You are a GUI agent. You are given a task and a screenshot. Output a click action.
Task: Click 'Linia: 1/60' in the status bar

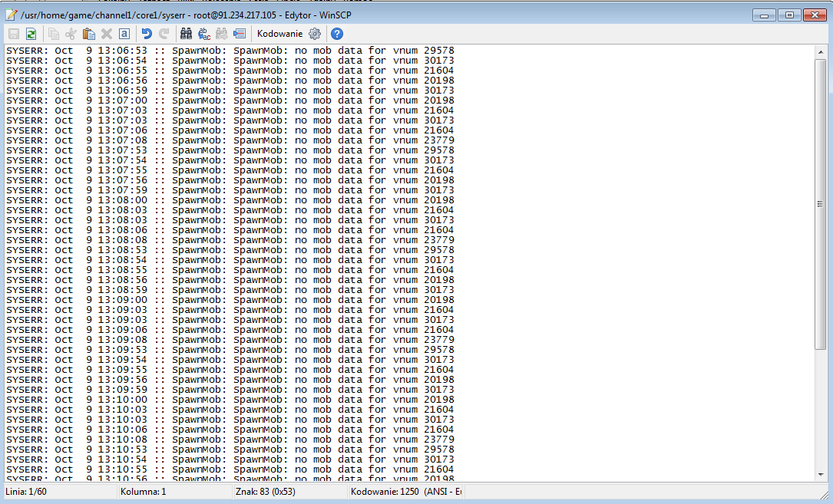coord(26,492)
